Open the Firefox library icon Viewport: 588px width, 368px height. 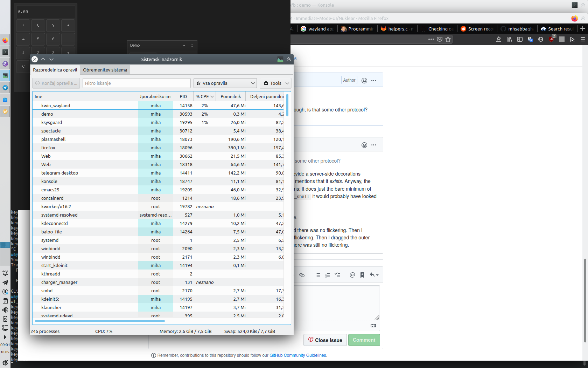pos(509,39)
